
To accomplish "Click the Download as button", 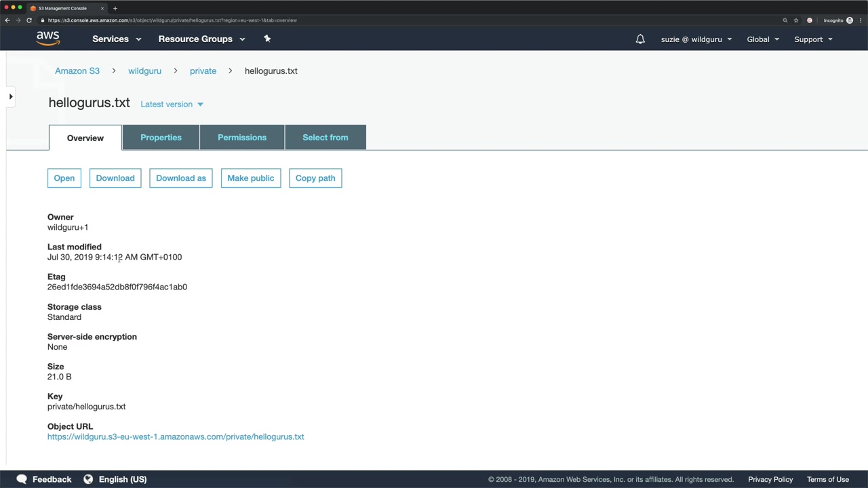I will pos(181,178).
